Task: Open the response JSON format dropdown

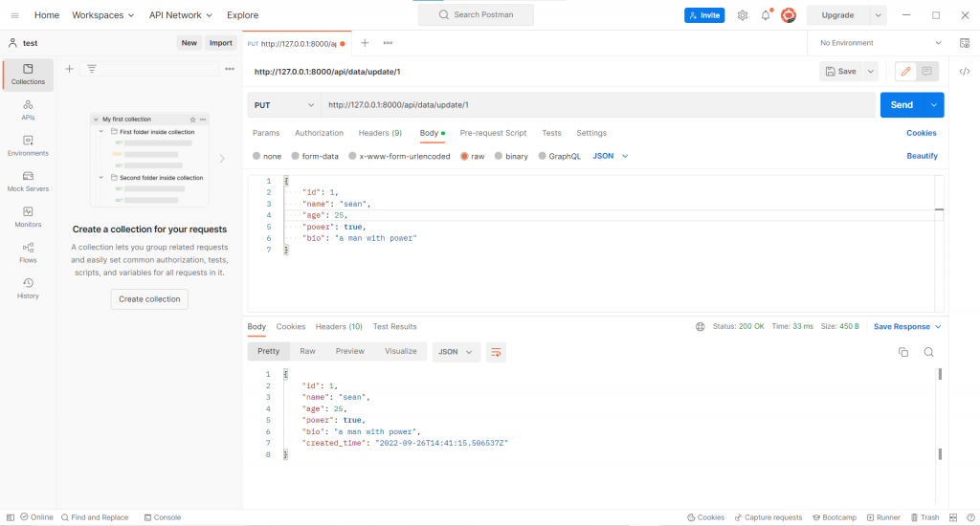Action: click(456, 352)
